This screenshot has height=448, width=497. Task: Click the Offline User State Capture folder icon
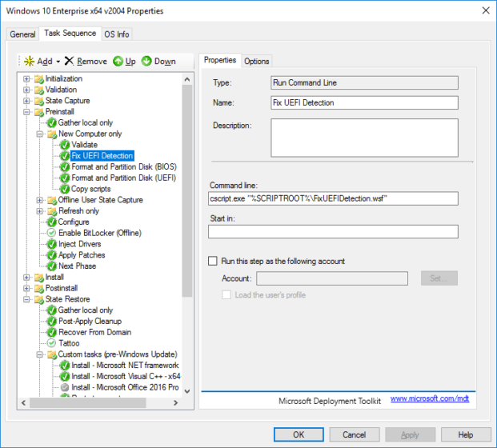pyautogui.click(x=52, y=200)
